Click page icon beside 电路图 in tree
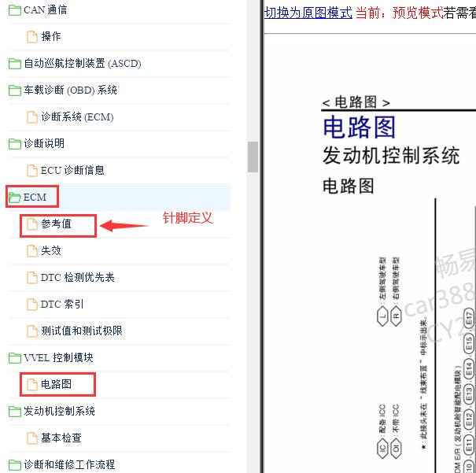 (32, 385)
